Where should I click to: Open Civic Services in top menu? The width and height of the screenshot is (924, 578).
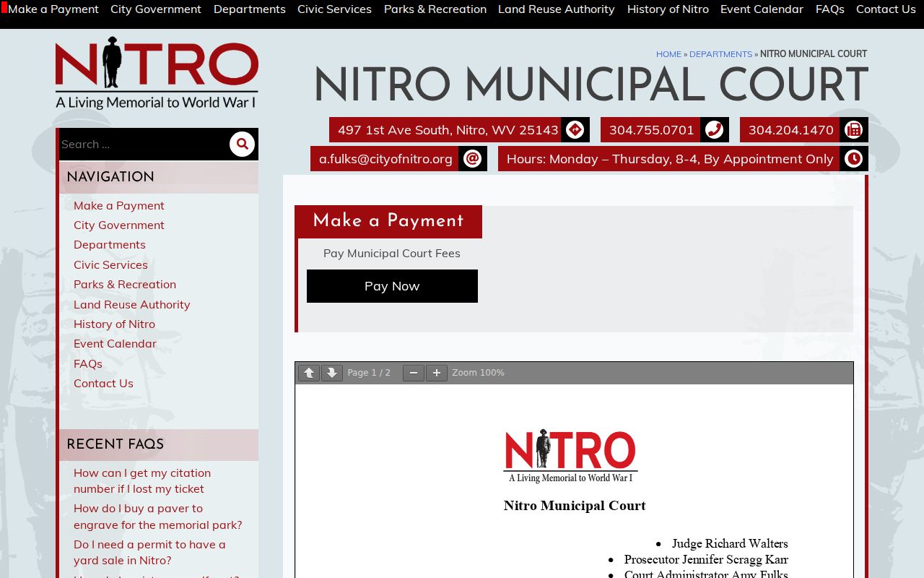click(x=334, y=9)
